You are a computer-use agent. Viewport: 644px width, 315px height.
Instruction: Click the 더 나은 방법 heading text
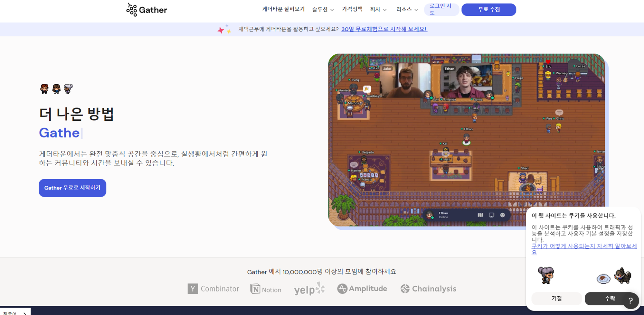click(x=77, y=114)
